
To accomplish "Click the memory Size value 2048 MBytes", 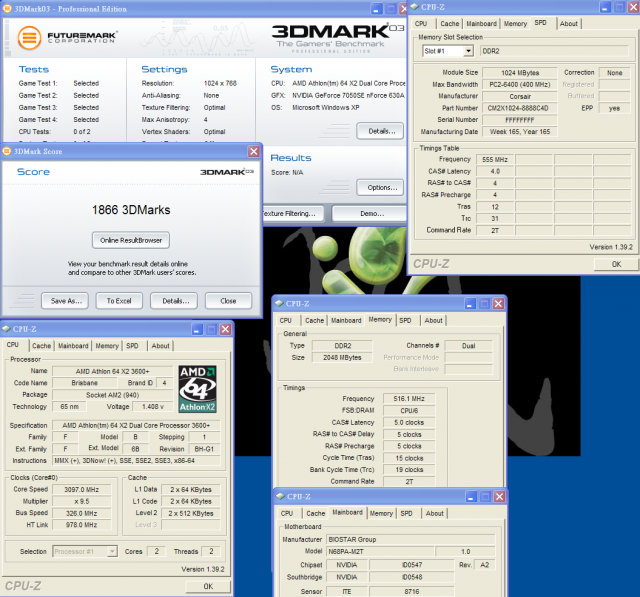I will point(342,357).
